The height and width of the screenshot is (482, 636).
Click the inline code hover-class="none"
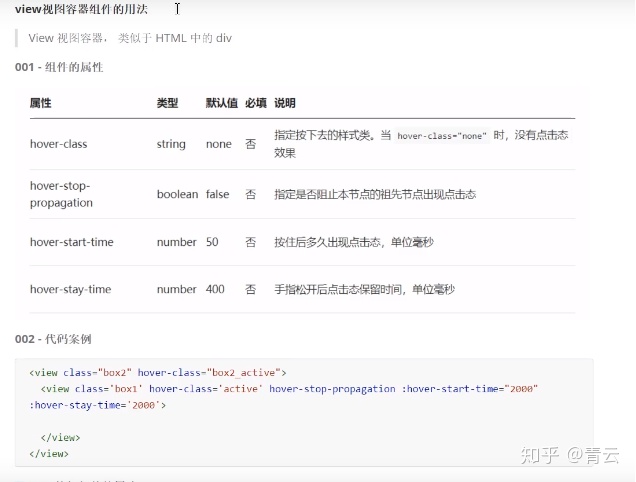coord(442,136)
